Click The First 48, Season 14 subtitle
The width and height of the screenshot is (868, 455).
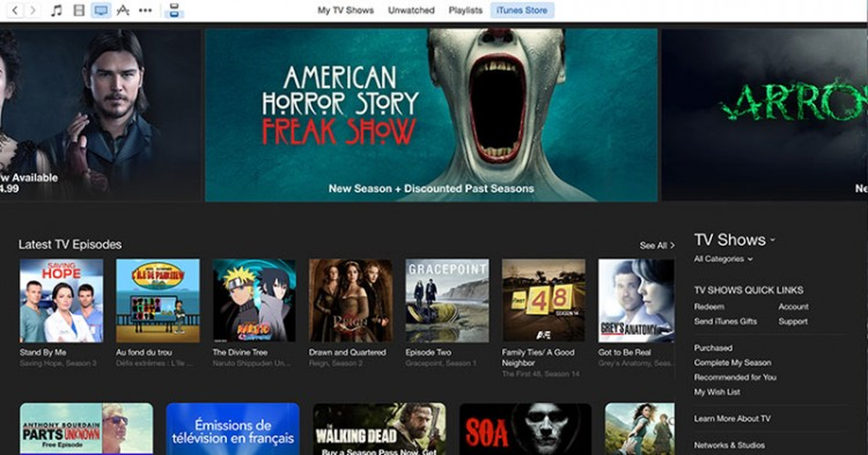[x=540, y=374]
